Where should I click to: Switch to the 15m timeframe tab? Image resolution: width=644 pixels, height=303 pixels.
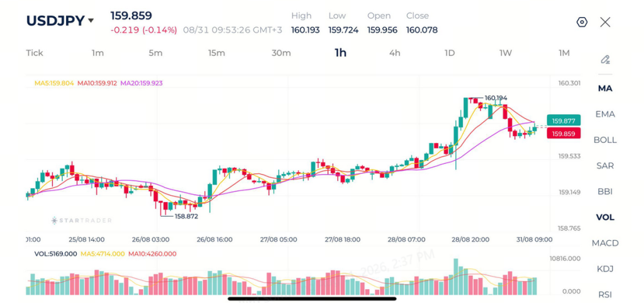(x=216, y=53)
